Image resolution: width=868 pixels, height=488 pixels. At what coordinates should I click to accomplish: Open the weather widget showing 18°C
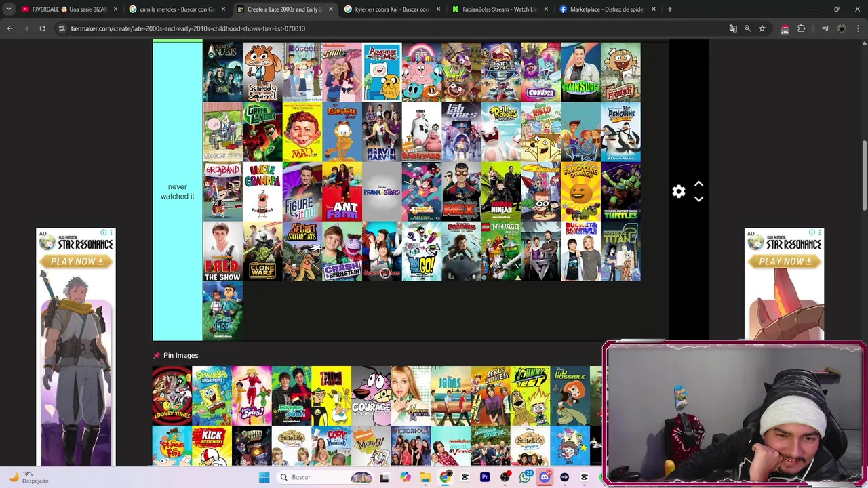[28, 477]
